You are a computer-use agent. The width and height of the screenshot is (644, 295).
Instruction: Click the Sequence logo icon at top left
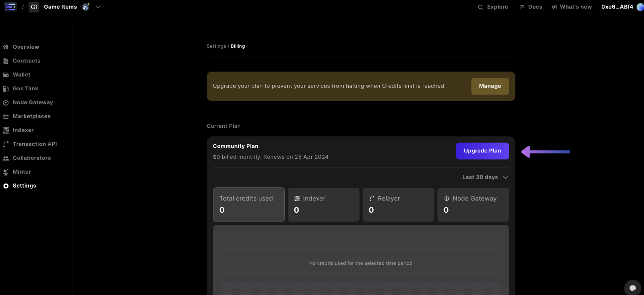point(10,7)
